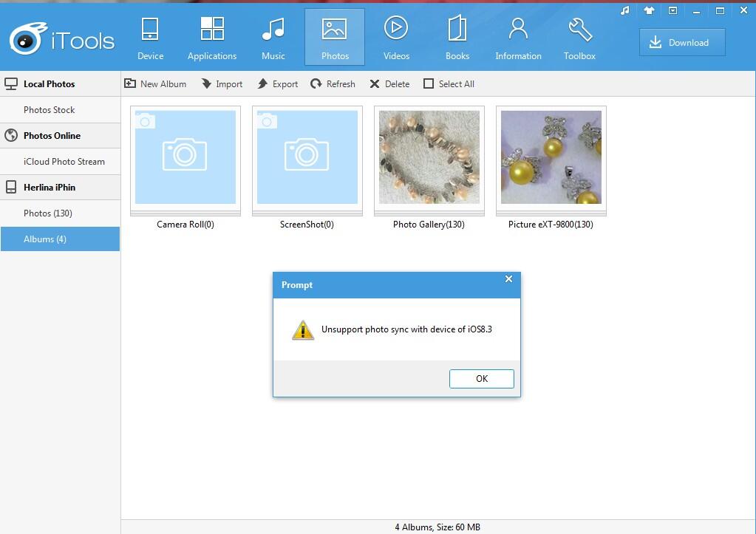
Task: Open the Toolbox section
Action: point(579,39)
